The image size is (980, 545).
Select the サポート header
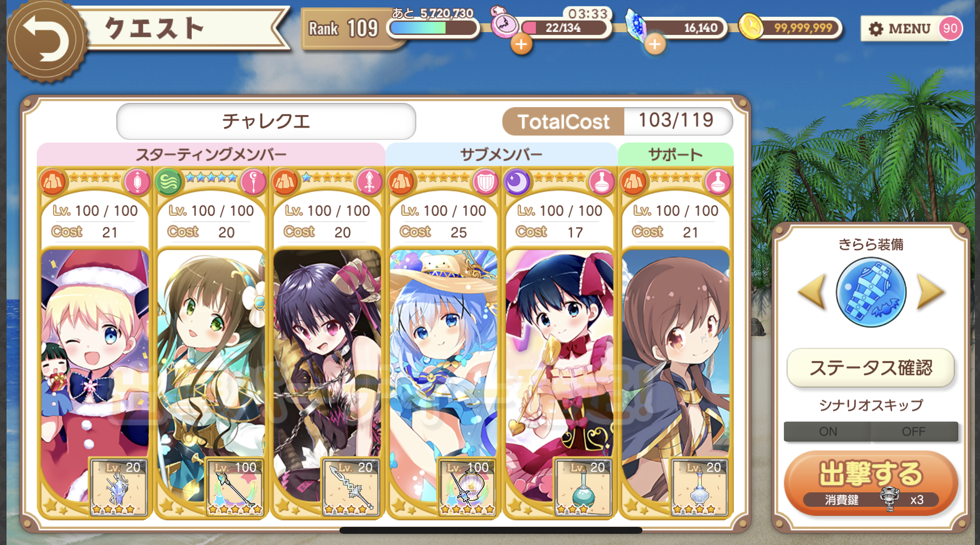676,154
